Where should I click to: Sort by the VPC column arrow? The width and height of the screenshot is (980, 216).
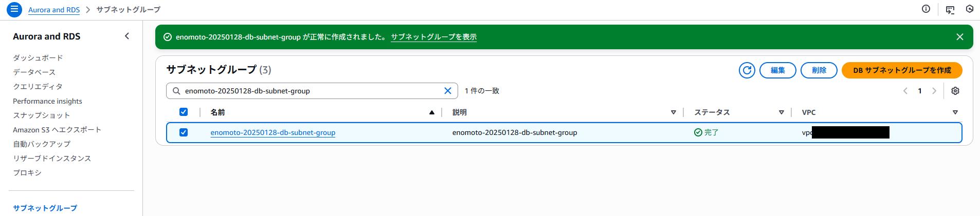pyautogui.click(x=955, y=112)
